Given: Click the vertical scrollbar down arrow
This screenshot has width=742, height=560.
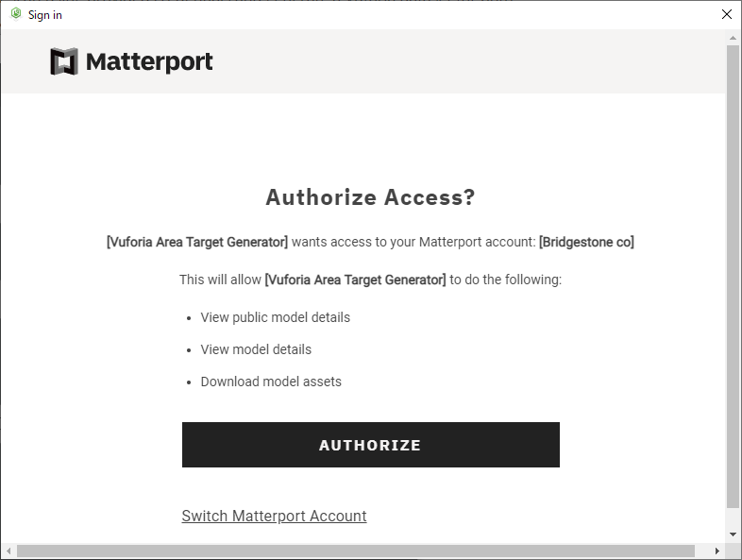Looking at the screenshot, I should (734, 535).
